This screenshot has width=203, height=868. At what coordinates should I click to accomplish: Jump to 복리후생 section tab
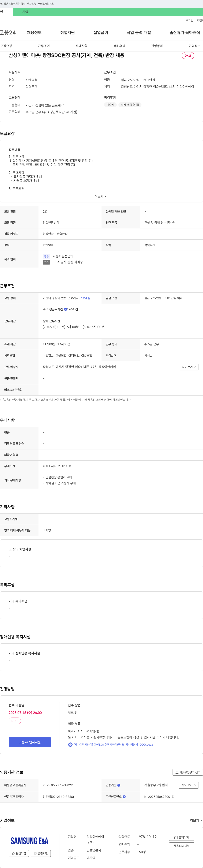click(119, 46)
